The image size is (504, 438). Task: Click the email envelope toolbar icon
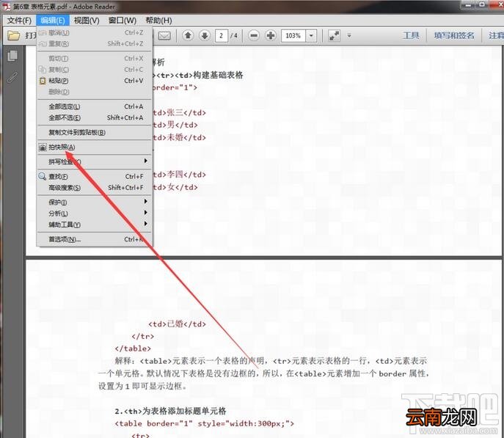(x=164, y=35)
